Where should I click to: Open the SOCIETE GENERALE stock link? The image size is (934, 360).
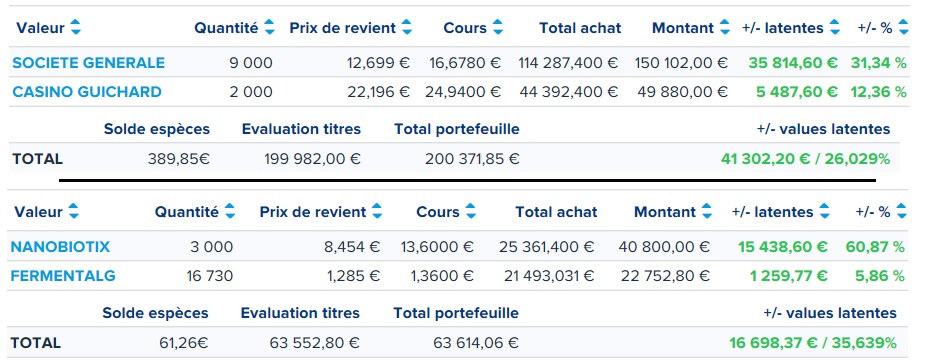click(89, 63)
